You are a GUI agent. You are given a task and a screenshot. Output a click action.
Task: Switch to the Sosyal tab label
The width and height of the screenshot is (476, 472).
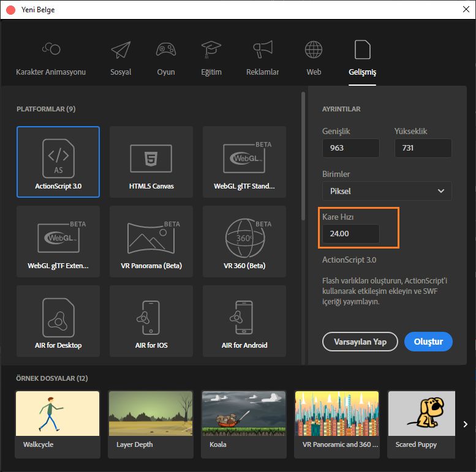[x=121, y=72]
